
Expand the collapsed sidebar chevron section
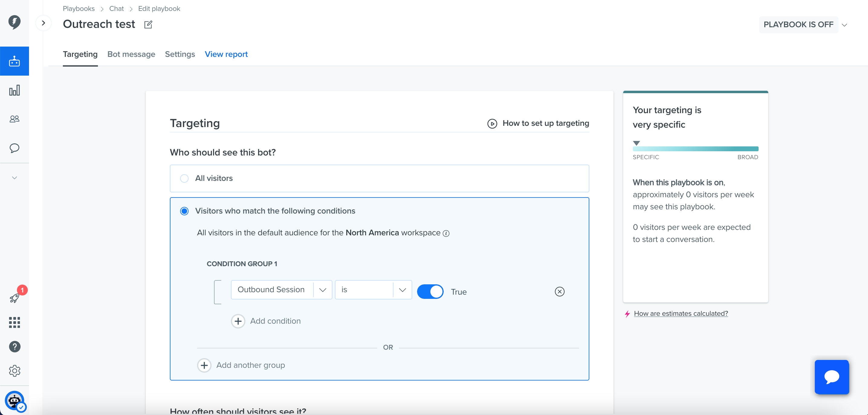pos(15,178)
